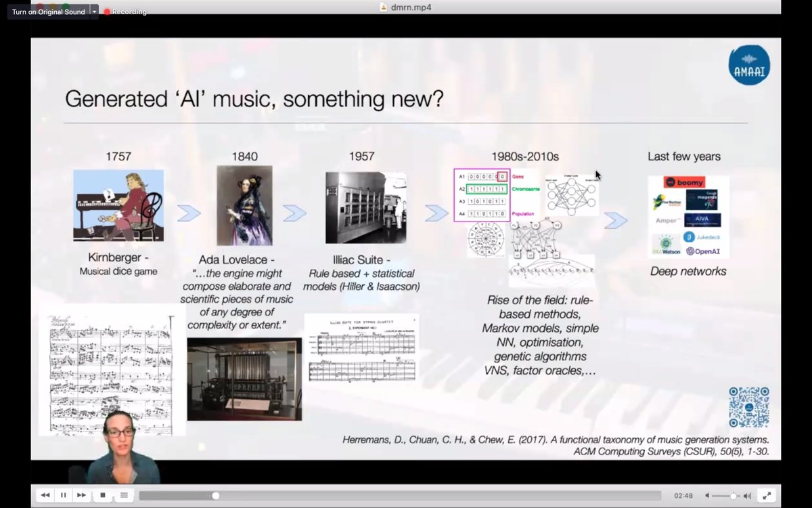Open the playlist view
Viewport: 812px width, 508px height.
click(x=124, y=495)
